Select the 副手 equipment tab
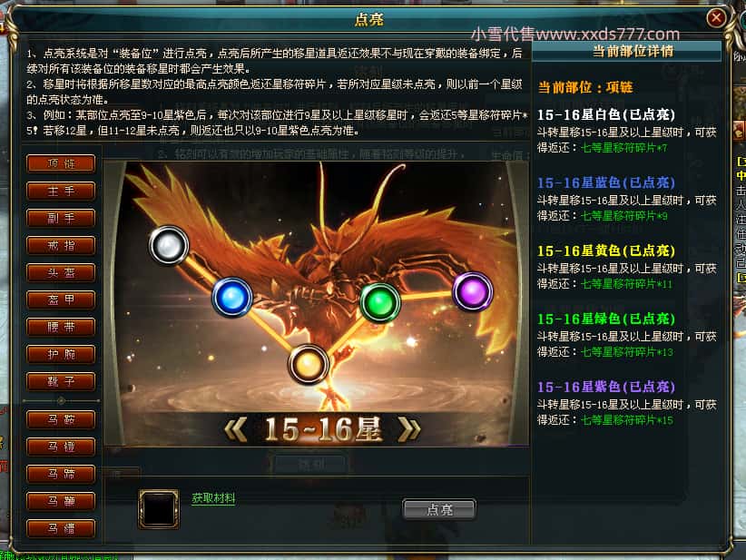Image resolution: width=746 pixels, height=560 pixels. [x=61, y=219]
